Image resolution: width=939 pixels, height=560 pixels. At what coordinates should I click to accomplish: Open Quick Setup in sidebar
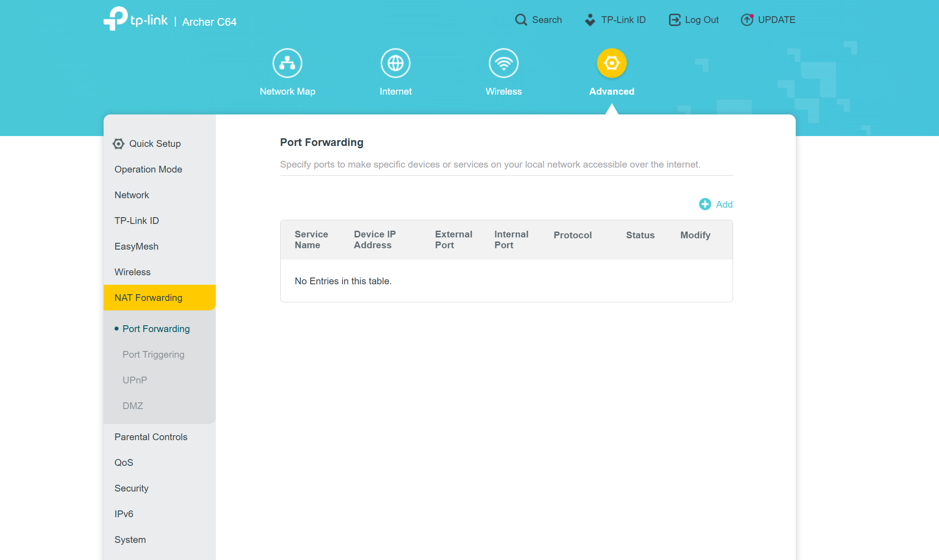(155, 144)
